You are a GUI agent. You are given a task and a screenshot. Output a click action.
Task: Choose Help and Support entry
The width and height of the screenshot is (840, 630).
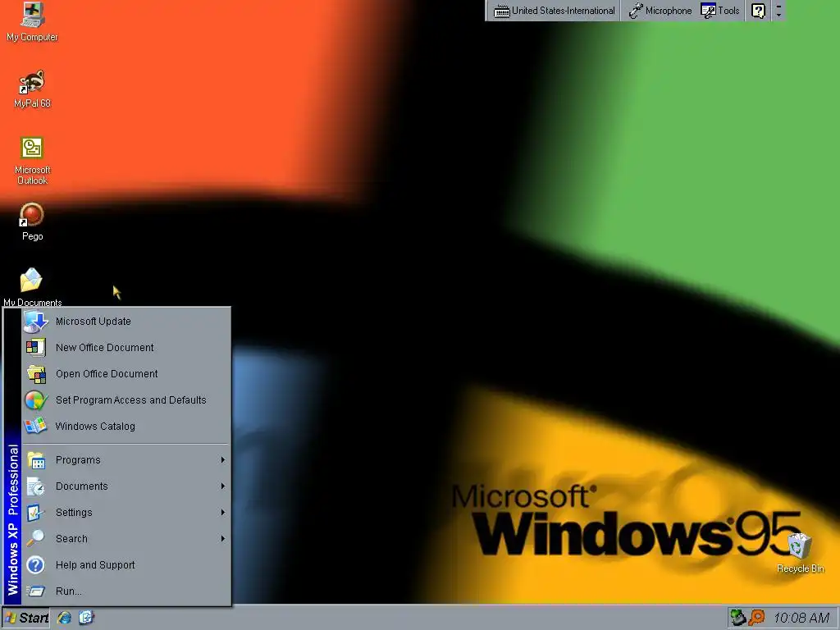[x=126, y=564]
